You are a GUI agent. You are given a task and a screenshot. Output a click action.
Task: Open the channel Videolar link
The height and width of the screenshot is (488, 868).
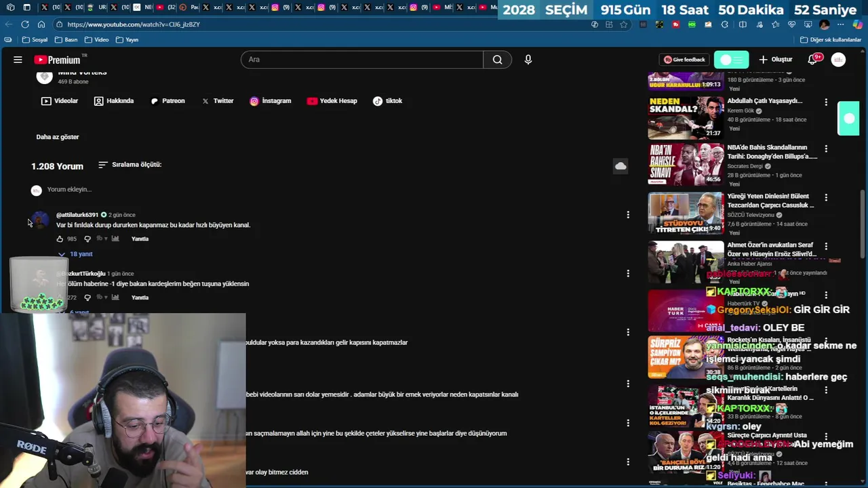click(x=60, y=101)
